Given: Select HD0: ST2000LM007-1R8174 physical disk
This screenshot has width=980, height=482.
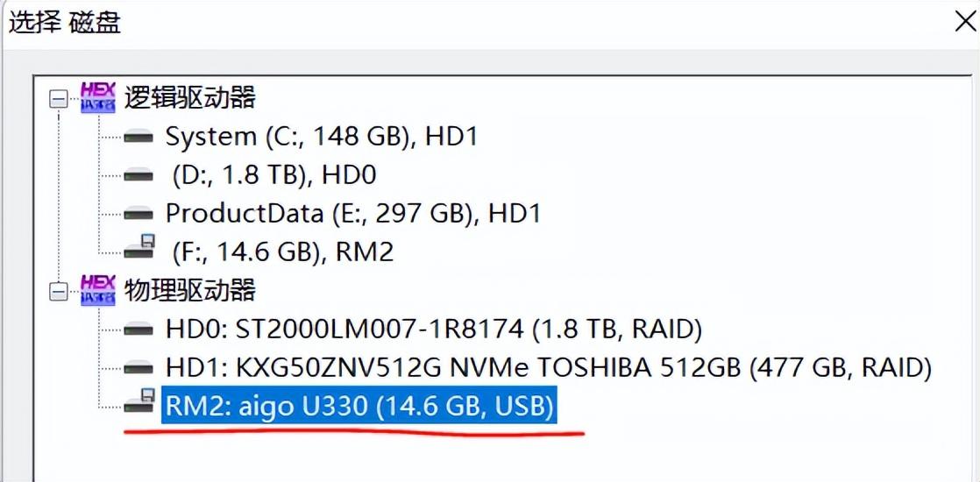Looking at the screenshot, I should 433,330.
